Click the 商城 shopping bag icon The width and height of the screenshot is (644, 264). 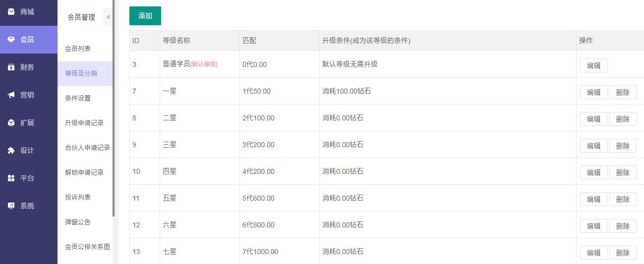click(11, 12)
